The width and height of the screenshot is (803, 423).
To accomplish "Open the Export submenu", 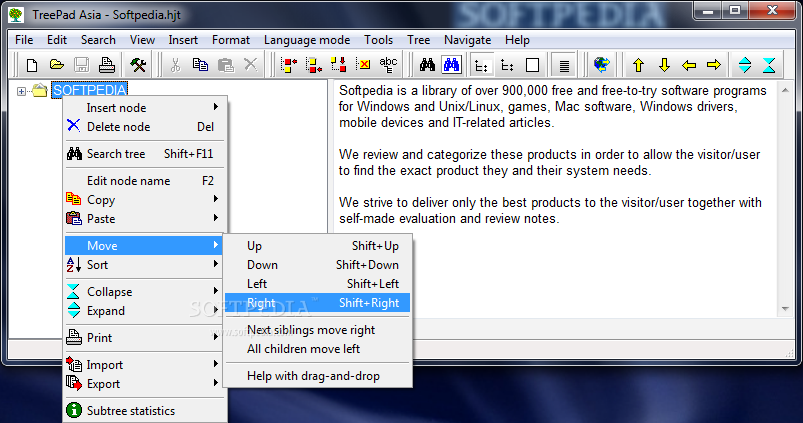I will (144, 384).
